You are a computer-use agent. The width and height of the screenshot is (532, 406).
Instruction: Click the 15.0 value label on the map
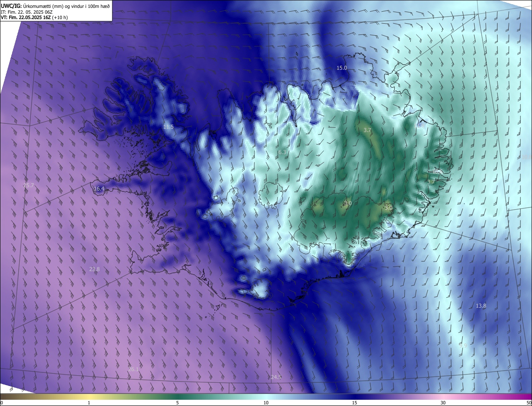pyautogui.click(x=342, y=68)
